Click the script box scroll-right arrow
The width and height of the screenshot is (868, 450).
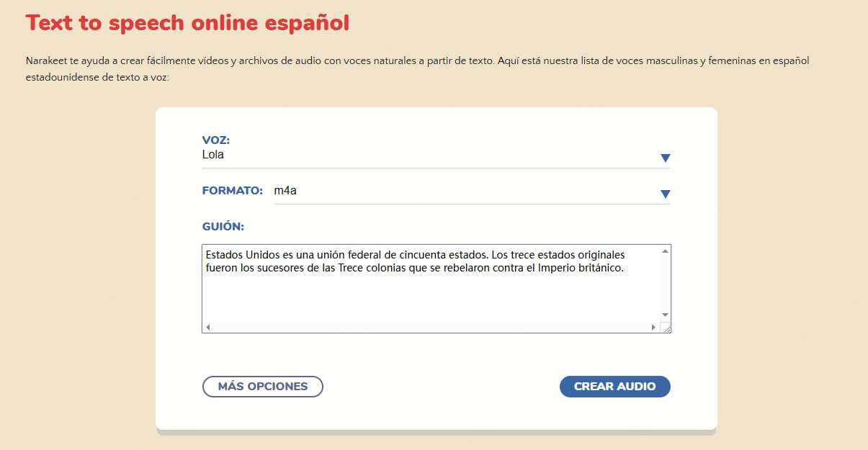pos(653,327)
